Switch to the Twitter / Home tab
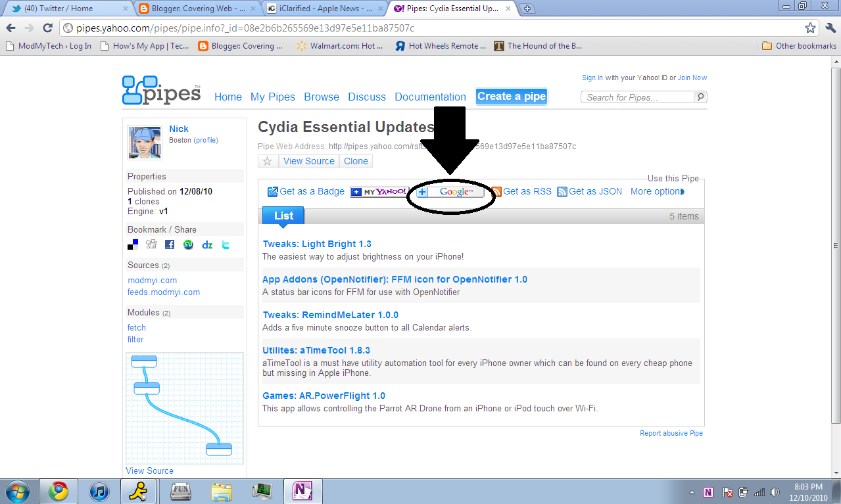 coord(68,9)
